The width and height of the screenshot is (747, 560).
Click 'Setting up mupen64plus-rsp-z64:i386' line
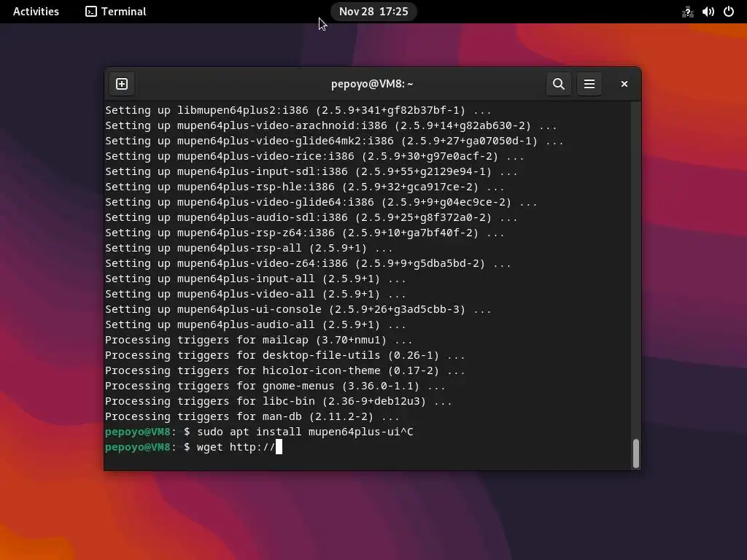pyautogui.click(x=304, y=233)
